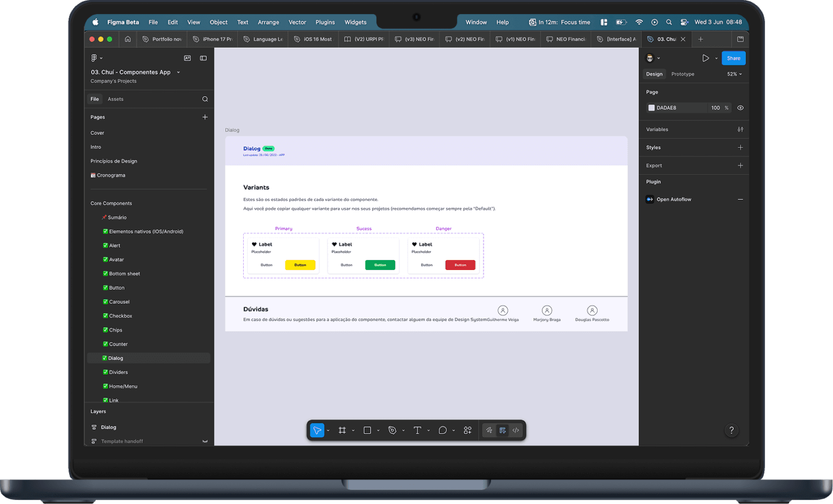
Task: Open the Cronograma page
Action: pyautogui.click(x=111, y=175)
